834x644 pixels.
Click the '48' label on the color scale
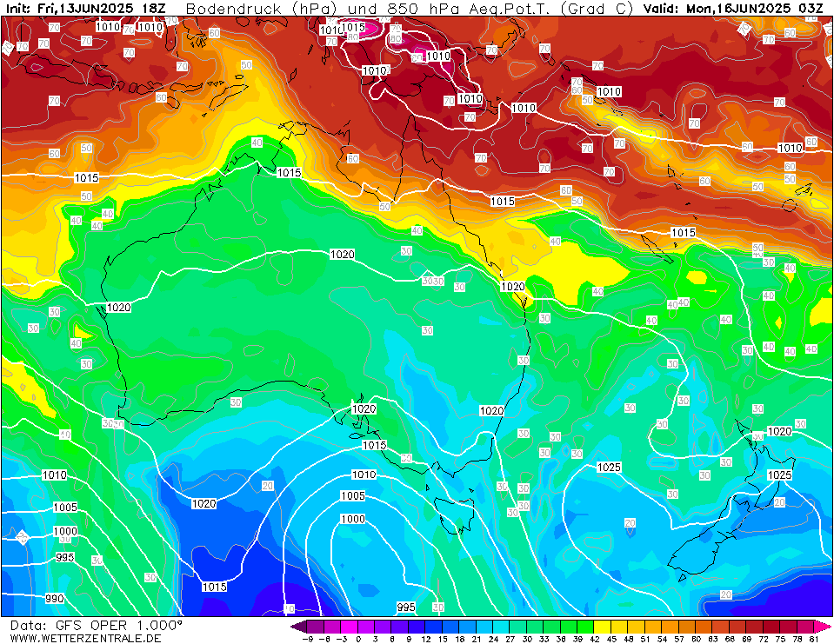(628, 639)
